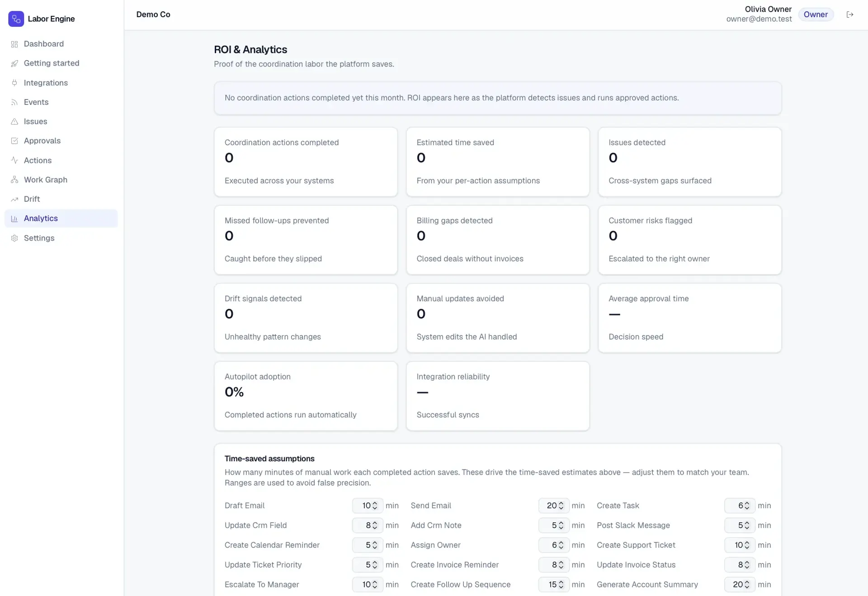Navigate to Events
The height and width of the screenshot is (596, 868).
(x=61, y=102)
